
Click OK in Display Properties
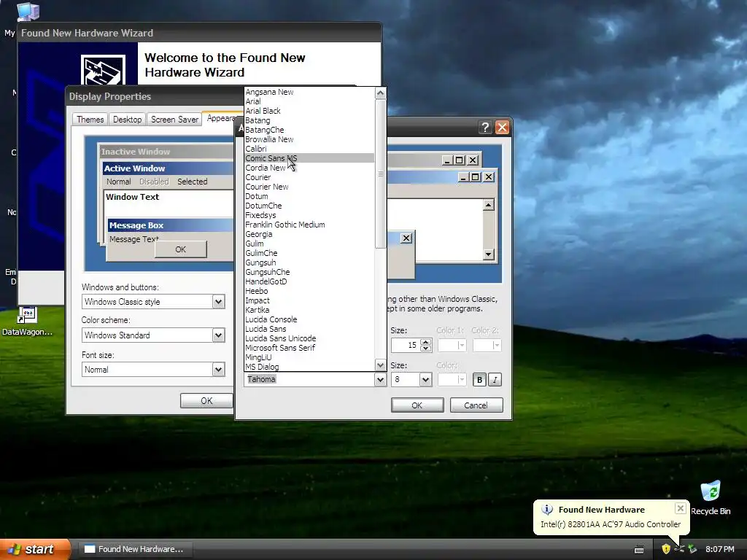click(x=206, y=400)
